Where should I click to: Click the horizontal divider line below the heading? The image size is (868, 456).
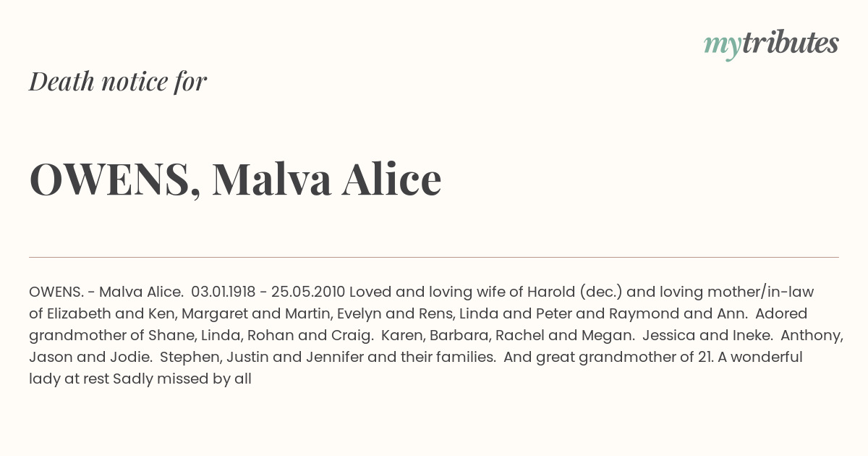(x=434, y=257)
